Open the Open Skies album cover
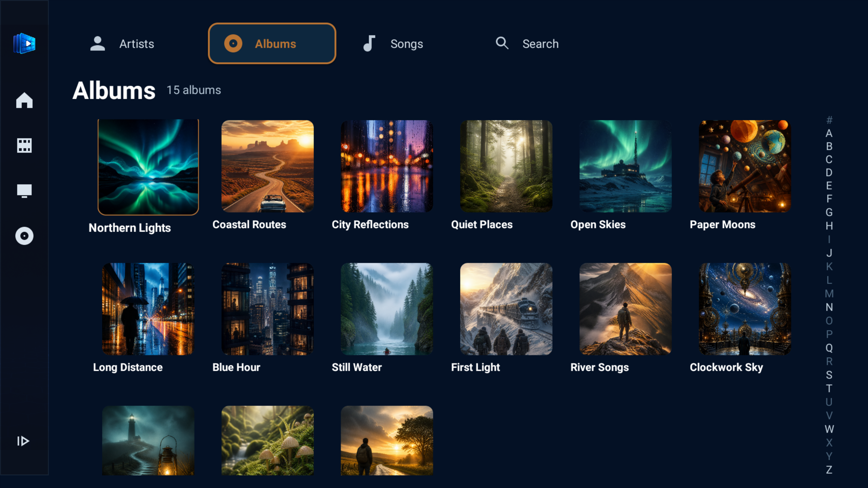The height and width of the screenshot is (488, 868). point(625,166)
